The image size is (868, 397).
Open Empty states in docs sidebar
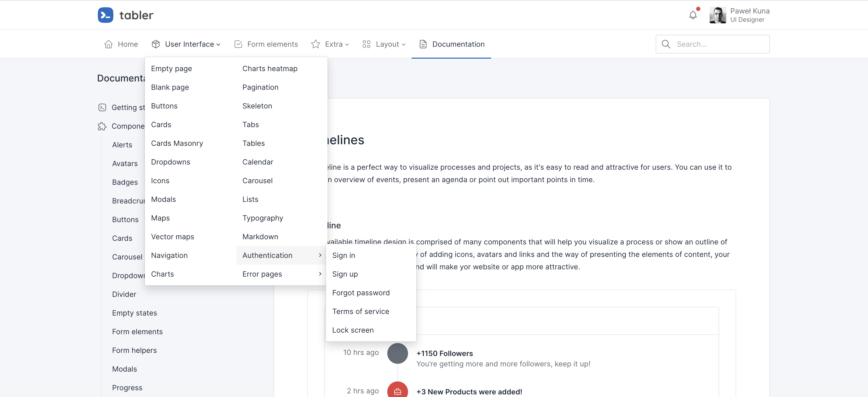click(134, 313)
